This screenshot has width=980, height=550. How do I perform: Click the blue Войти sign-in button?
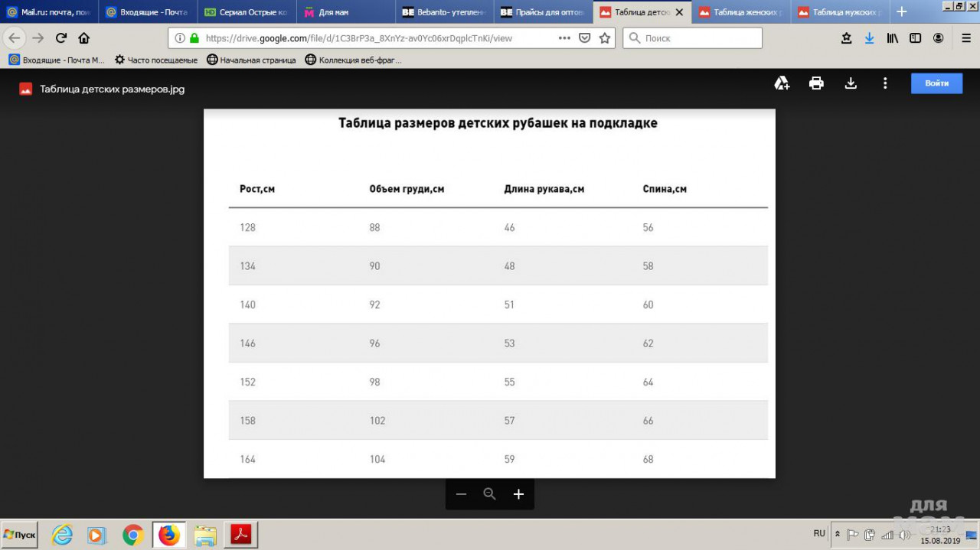pos(936,83)
